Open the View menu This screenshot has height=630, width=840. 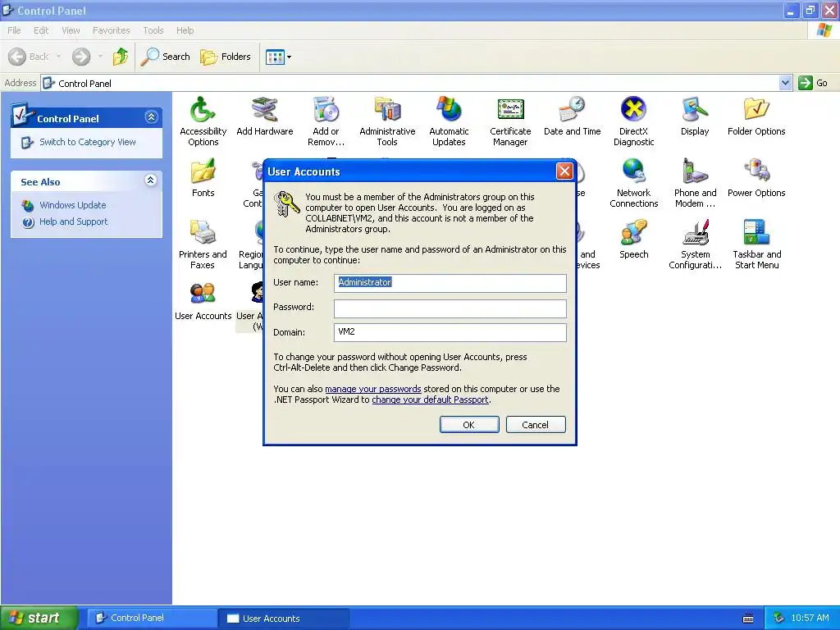coord(71,30)
